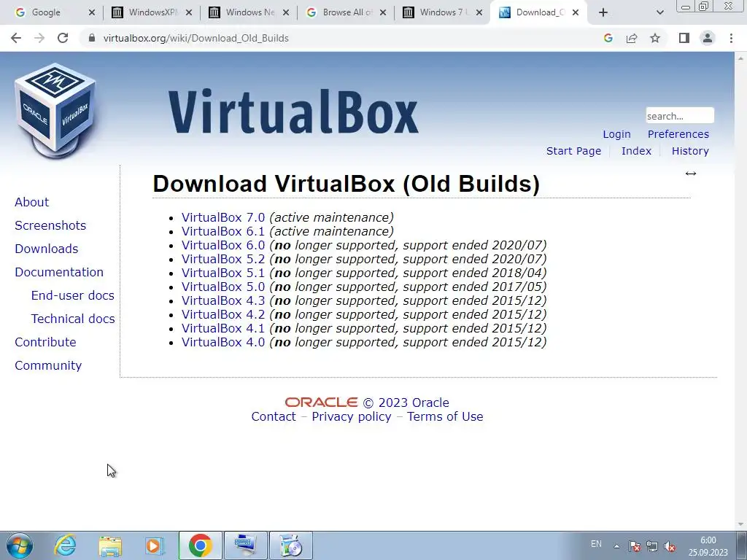The width and height of the screenshot is (747, 560).
Task: Click the Chrome taskbar icon
Action: point(200,545)
